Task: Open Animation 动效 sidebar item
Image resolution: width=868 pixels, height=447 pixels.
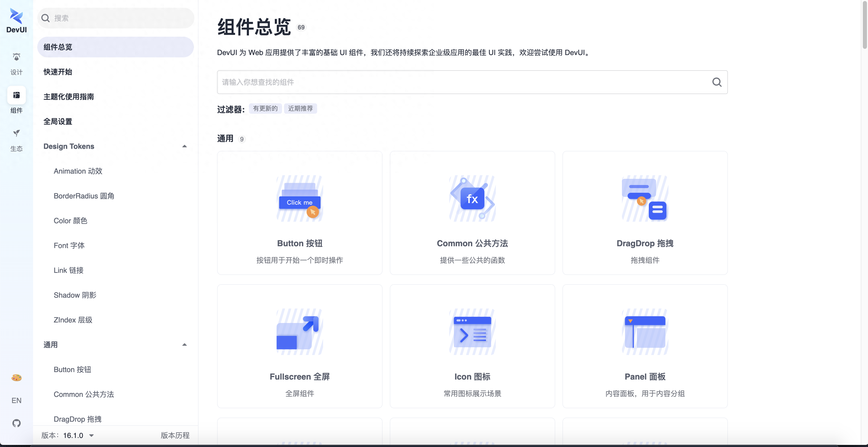Action: click(78, 171)
